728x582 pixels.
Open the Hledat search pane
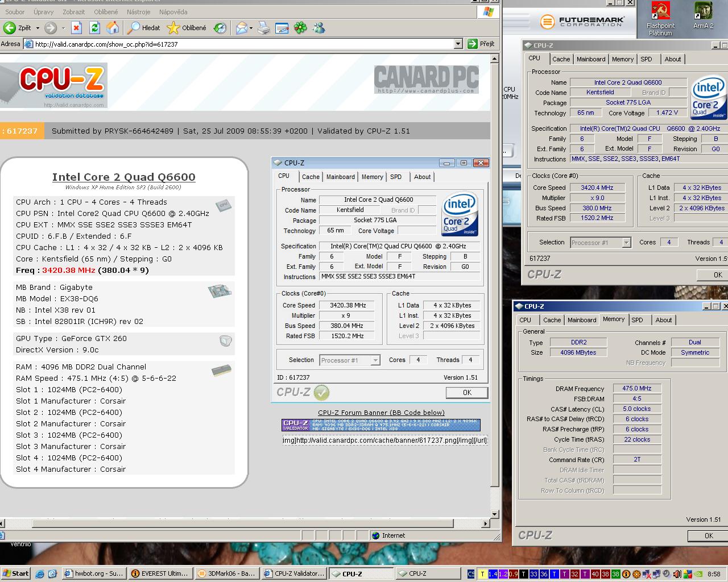point(144,27)
